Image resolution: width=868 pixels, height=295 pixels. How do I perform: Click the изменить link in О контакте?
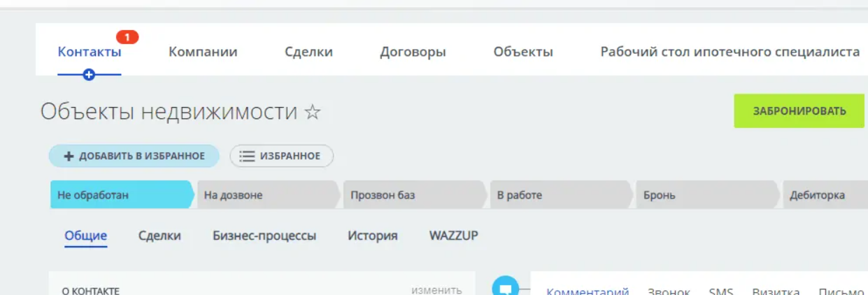click(436, 290)
